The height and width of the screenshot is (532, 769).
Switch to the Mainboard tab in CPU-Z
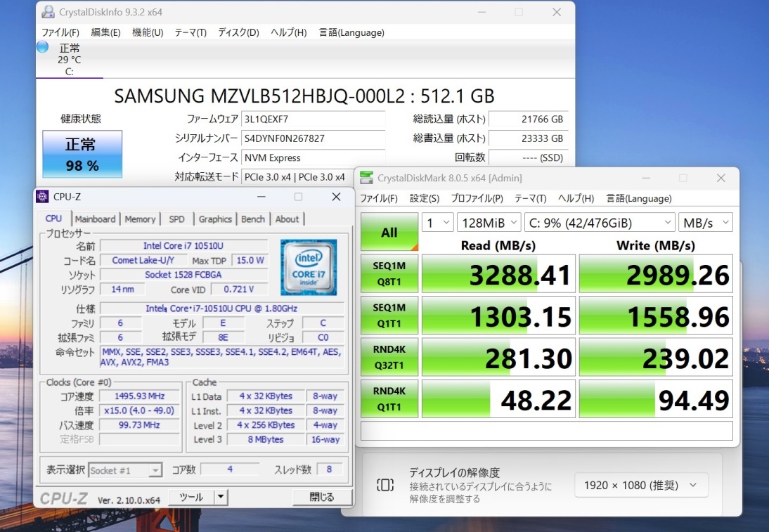click(95, 219)
